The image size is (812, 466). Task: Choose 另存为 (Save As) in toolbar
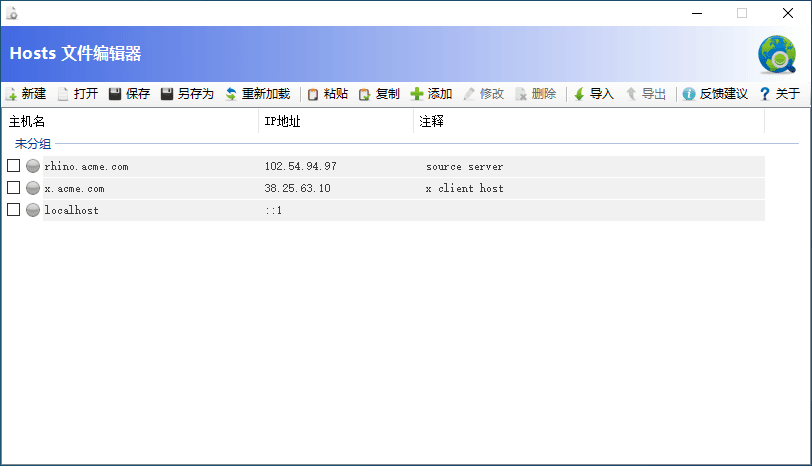point(187,94)
